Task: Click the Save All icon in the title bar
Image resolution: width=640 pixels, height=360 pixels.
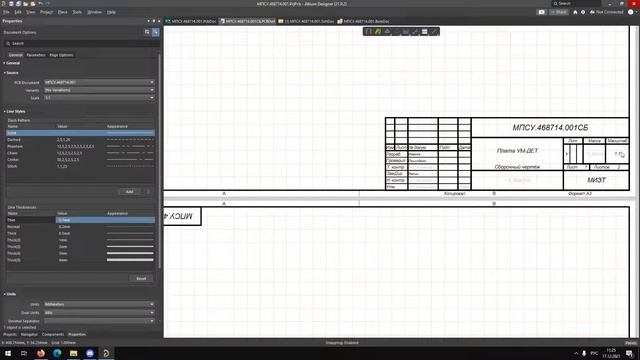Action: tap(19, 4)
